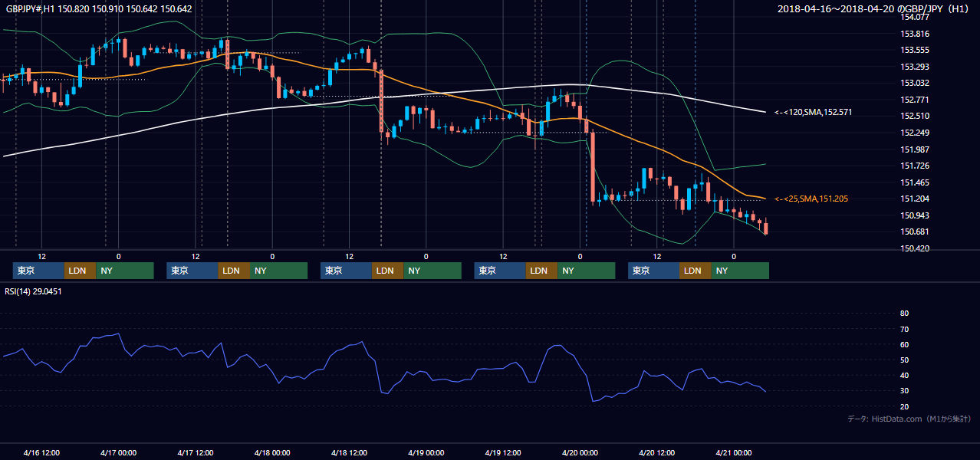
Task: Click price axis value 153.293
Action: [x=916, y=67]
